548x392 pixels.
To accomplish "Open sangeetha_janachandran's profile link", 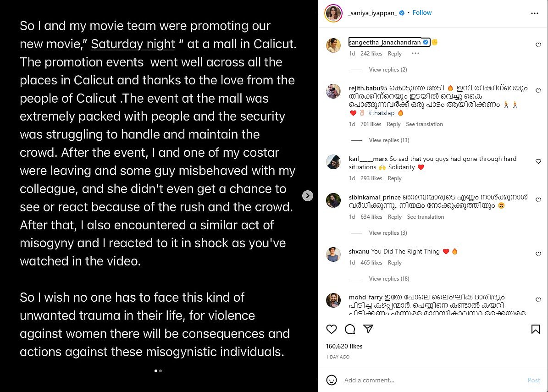I will click(x=385, y=43).
